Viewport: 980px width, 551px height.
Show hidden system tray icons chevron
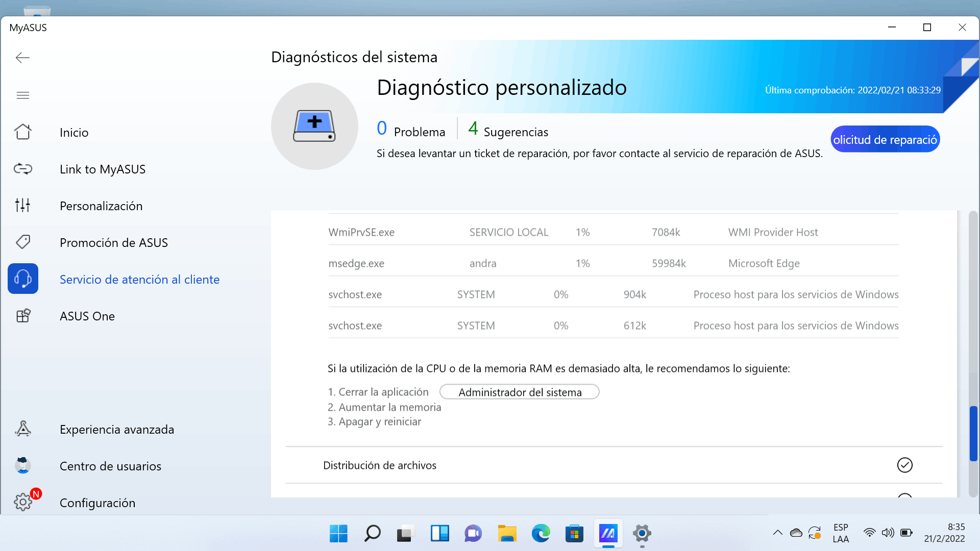point(777,533)
